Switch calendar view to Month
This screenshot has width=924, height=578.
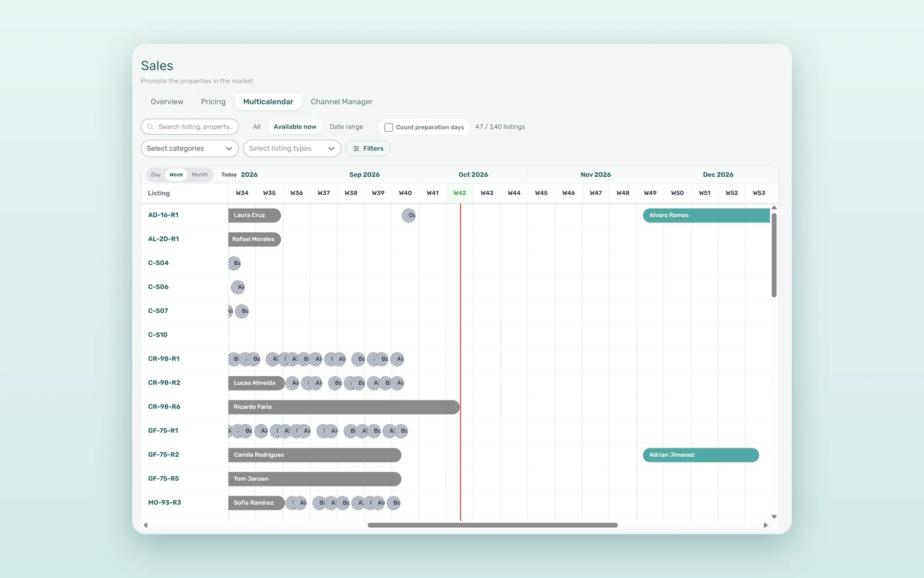[x=200, y=175]
